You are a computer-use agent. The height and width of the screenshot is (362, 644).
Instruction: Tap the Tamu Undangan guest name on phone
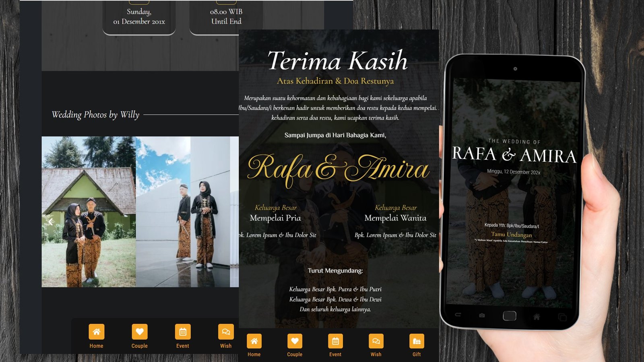pos(511,234)
